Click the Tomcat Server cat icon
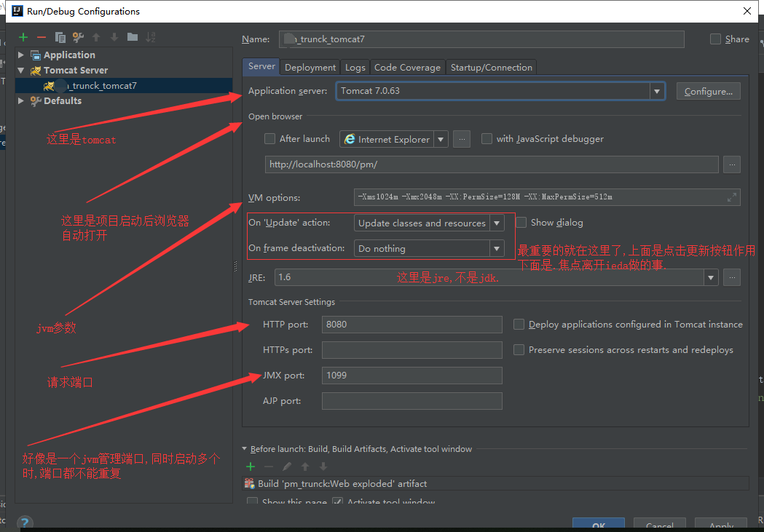This screenshot has width=764, height=532. (36, 71)
